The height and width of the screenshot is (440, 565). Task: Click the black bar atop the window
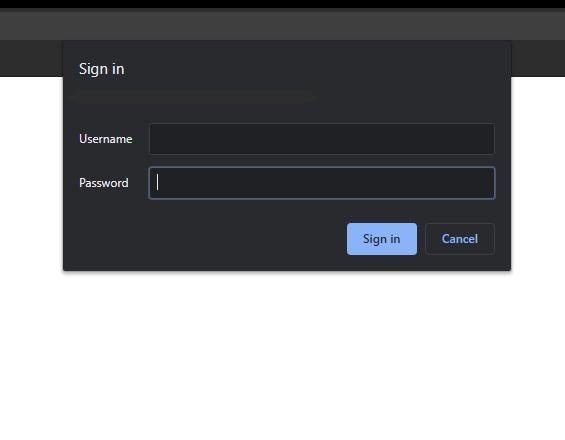click(x=282, y=4)
